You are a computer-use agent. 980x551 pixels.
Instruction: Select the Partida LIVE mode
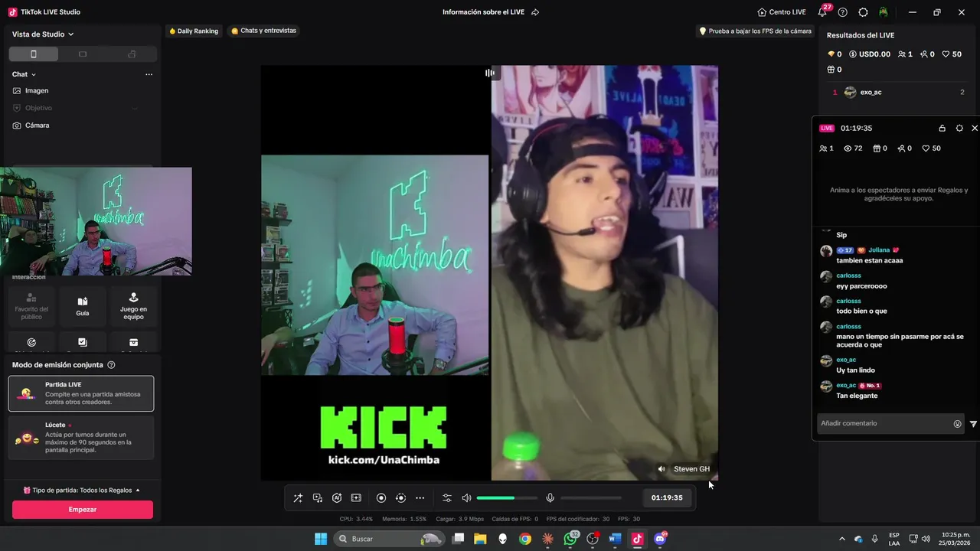81,393
